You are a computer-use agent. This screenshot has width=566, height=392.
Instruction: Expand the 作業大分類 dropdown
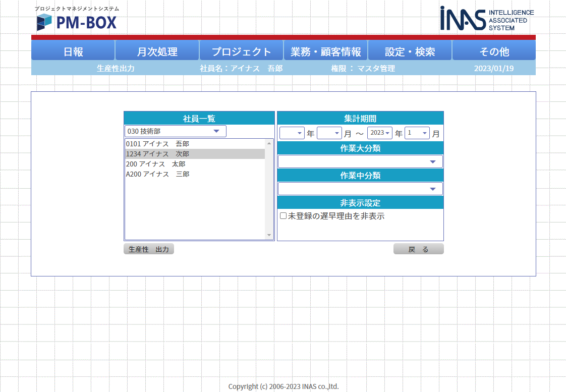click(x=360, y=161)
